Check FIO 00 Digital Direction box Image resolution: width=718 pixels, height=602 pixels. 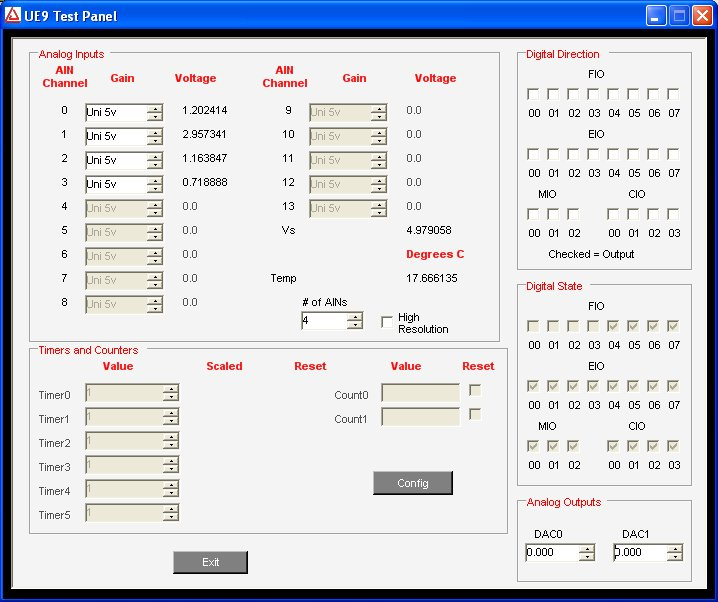[534, 94]
